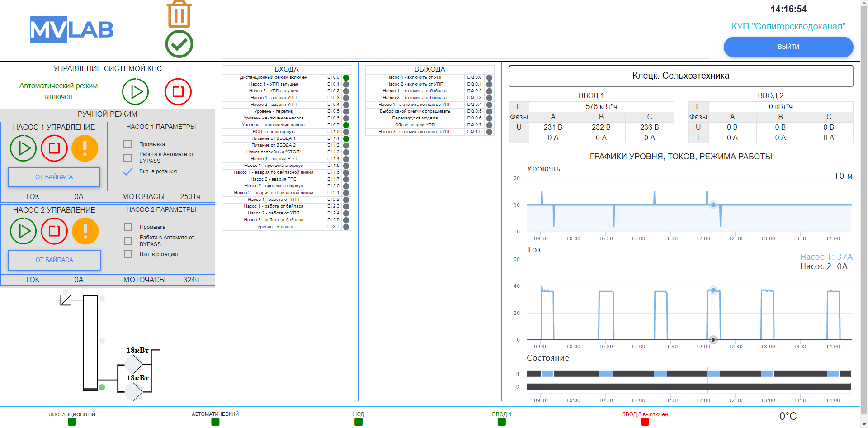This screenshot has width=868, height=428.
Task: Start Pump 1 with green play button
Action: pos(24,148)
